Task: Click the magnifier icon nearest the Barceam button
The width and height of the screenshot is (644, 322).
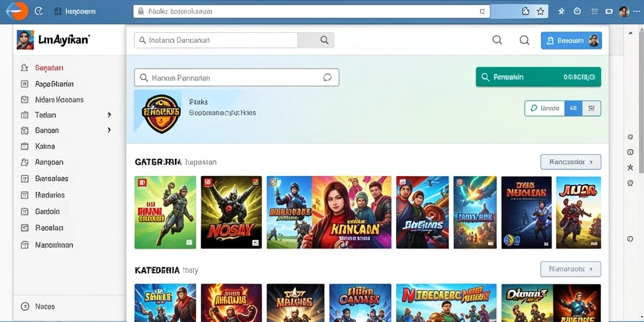Action: [x=525, y=40]
